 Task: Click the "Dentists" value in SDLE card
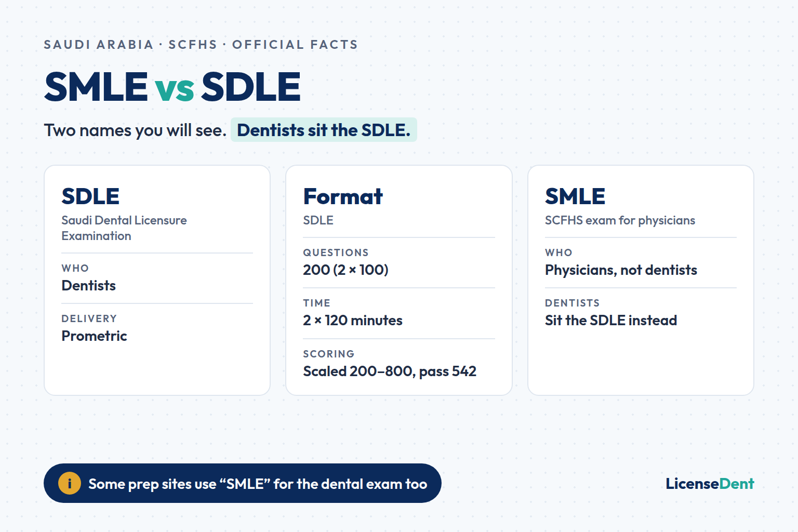(x=89, y=285)
